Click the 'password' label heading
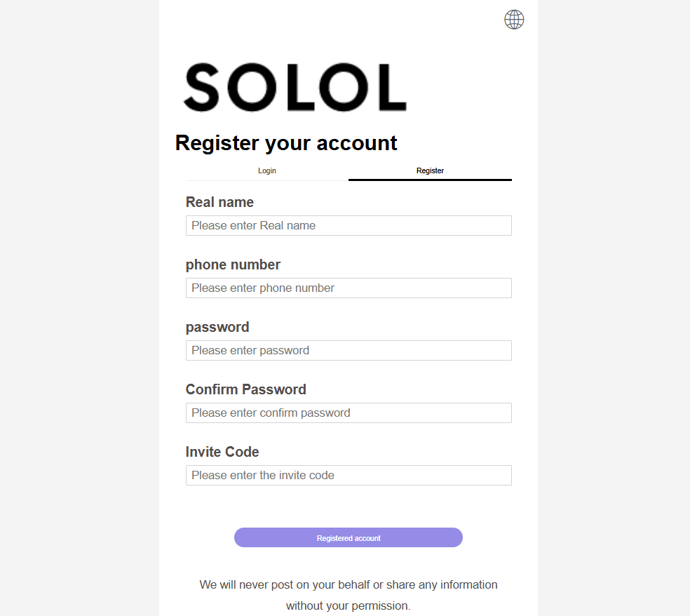 pos(217,327)
